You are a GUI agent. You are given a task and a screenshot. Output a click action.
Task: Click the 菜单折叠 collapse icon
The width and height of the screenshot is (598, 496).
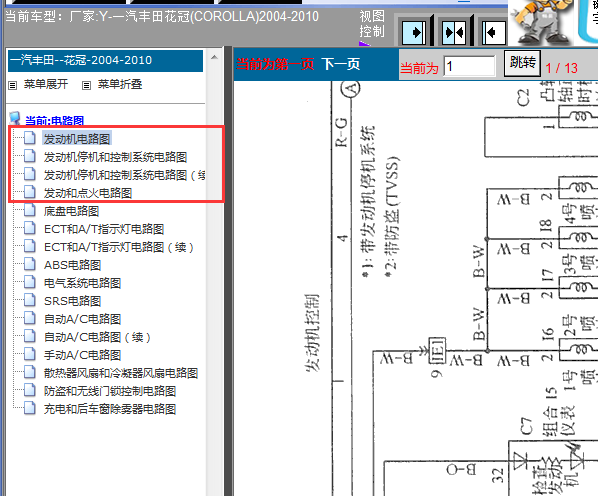[87, 85]
